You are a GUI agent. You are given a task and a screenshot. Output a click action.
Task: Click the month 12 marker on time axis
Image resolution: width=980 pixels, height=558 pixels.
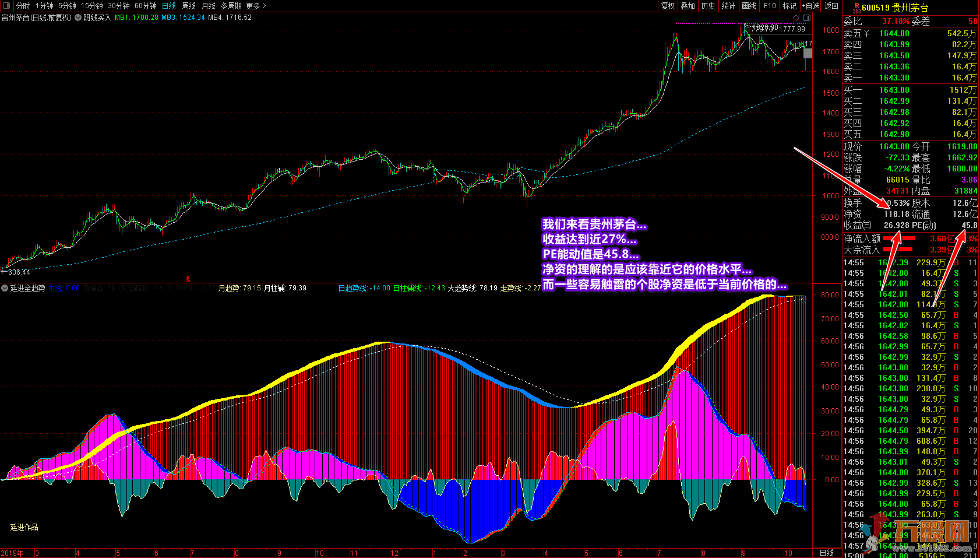pyautogui.click(x=394, y=553)
